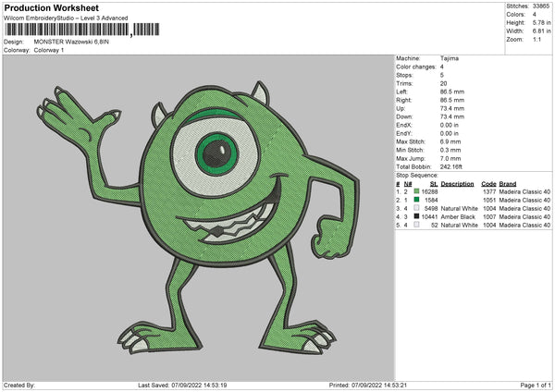Screen dimensions: 555x392
Task: Click the 'Colors:' label in the header
Action: click(515, 15)
